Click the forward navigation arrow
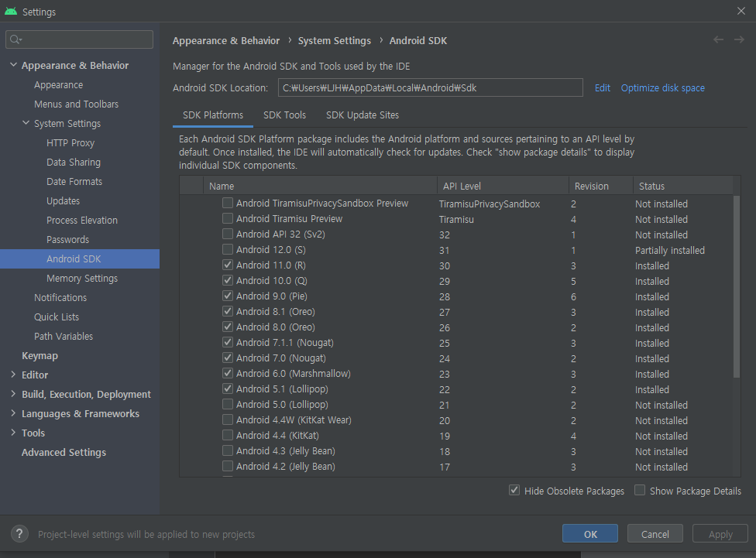The image size is (756, 558). pyautogui.click(x=739, y=40)
